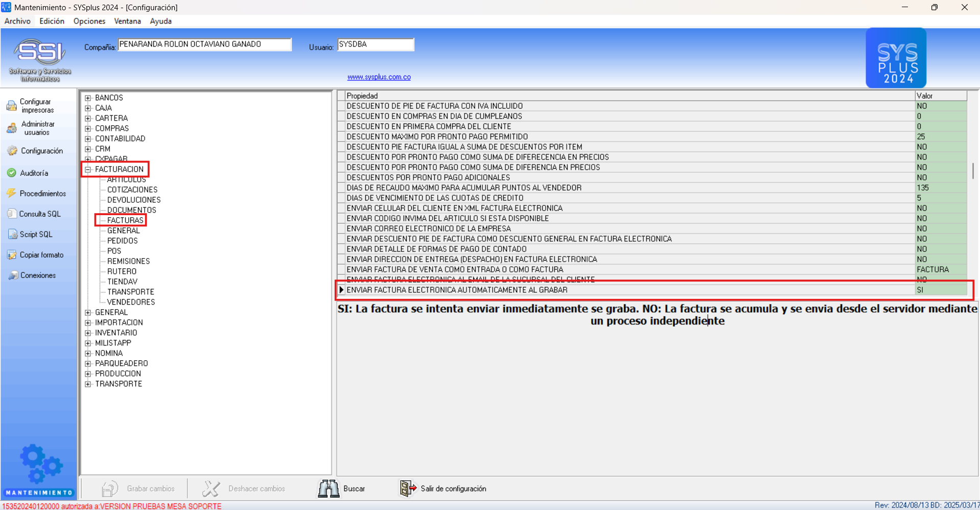Click value 25 for DESCUENTO MAXIMO POR PRONTO PAGO
This screenshot has height=510, width=980.
coord(941,136)
